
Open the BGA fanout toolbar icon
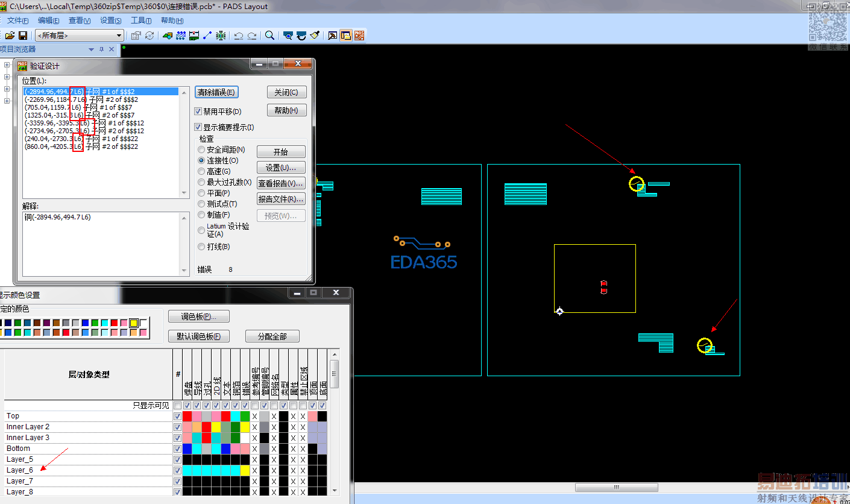click(x=221, y=36)
